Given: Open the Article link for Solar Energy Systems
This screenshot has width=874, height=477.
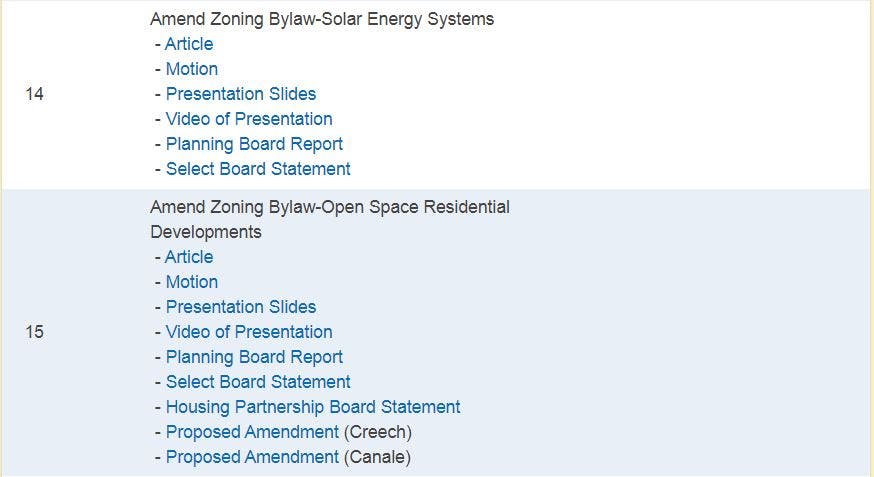Looking at the screenshot, I should click(x=189, y=44).
